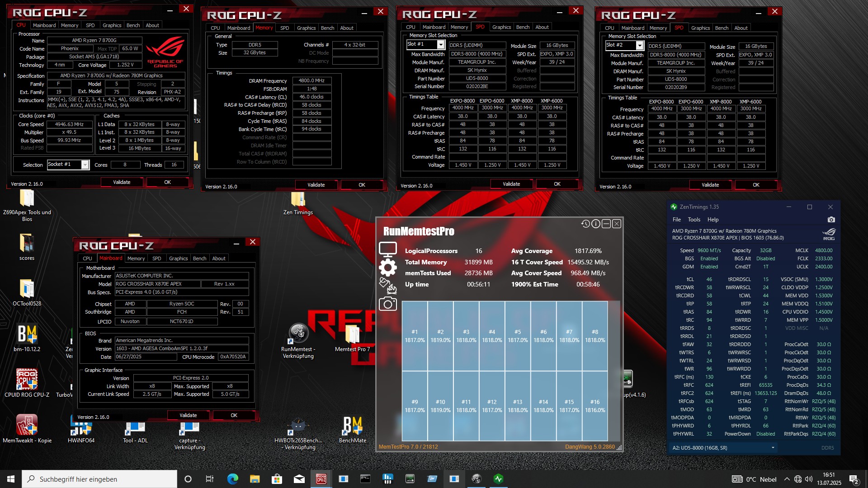
Task: Select memtest tile #16 in RunMemtestPro
Action: 595,406
